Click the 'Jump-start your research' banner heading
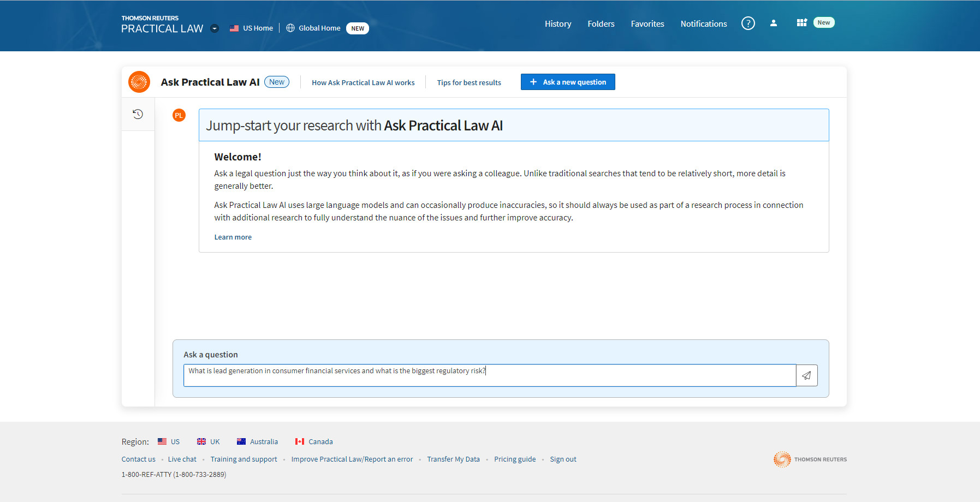Image resolution: width=980 pixels, height=502 pixels. 354,125
